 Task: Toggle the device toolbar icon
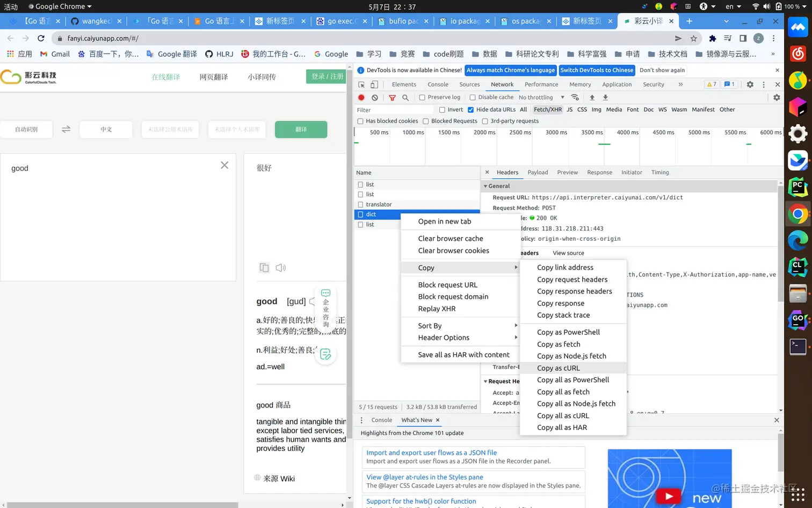point(374,84)
